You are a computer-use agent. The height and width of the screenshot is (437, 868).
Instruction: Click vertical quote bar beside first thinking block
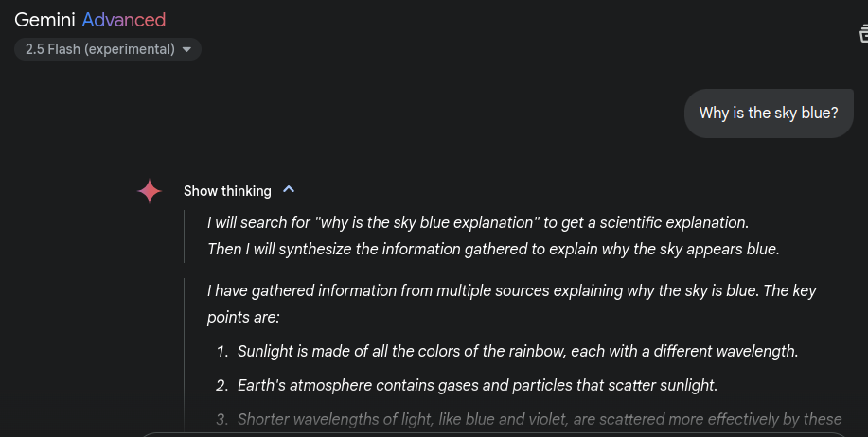point(184,236)
